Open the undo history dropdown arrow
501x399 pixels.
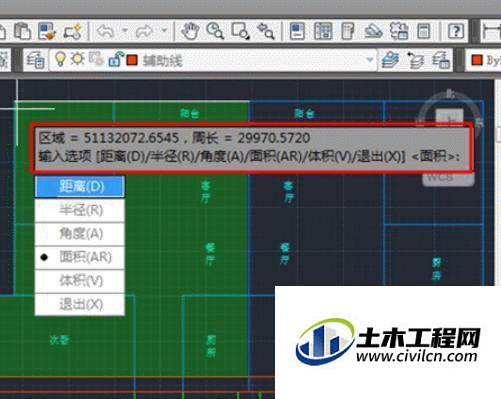[125, 31]
